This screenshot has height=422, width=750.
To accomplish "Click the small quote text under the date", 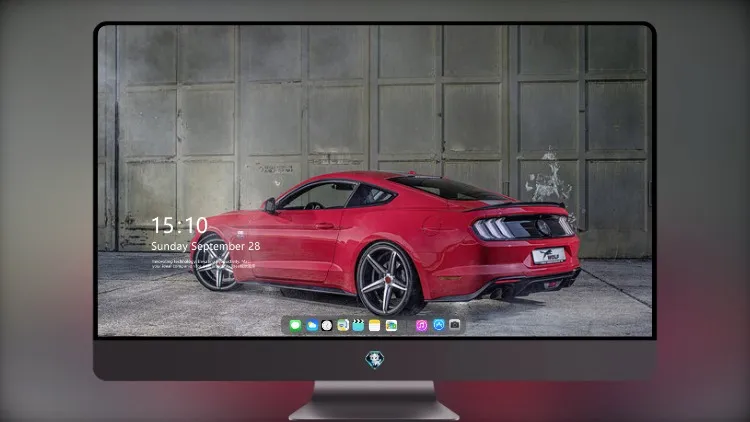I will (202, 264).
